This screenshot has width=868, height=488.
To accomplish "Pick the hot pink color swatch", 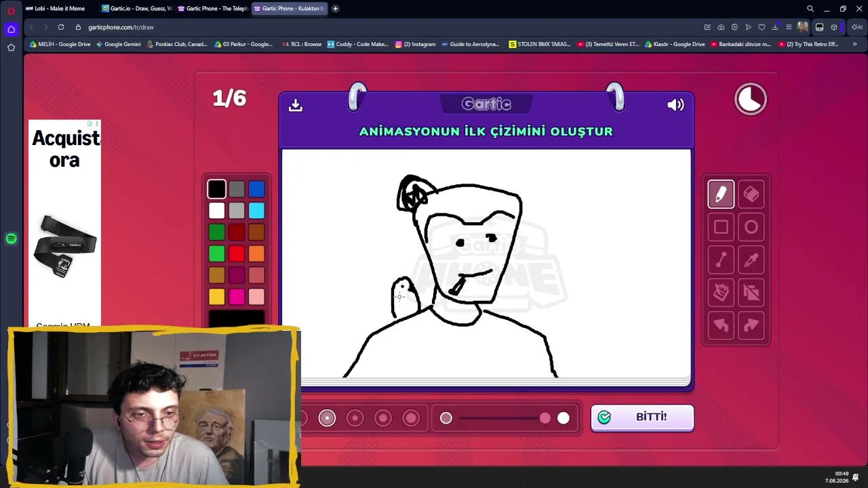I will [237, 296].
